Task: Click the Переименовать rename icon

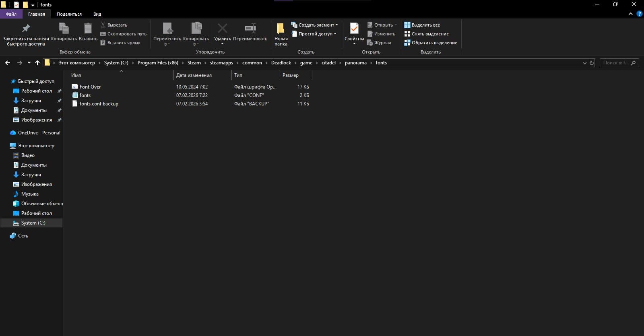Action: pos(250,32)
